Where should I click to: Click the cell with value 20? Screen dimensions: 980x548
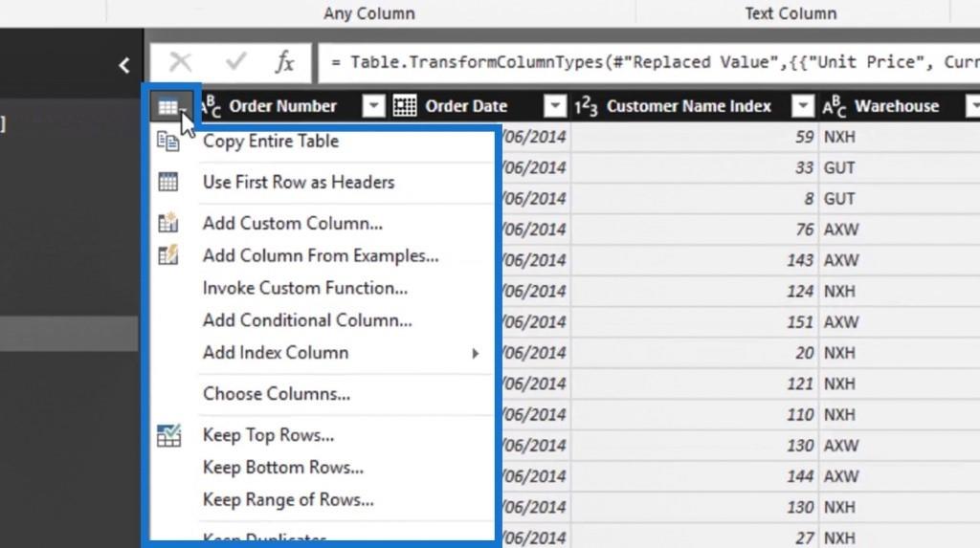pyautogui.click(x=695, y=353)
